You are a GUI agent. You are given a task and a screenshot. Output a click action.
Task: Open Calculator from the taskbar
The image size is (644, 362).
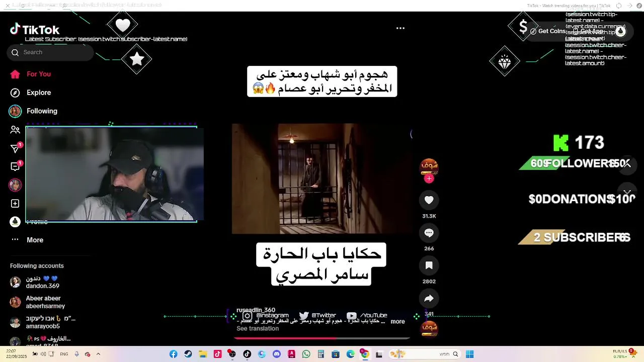(x=321, y=354)
